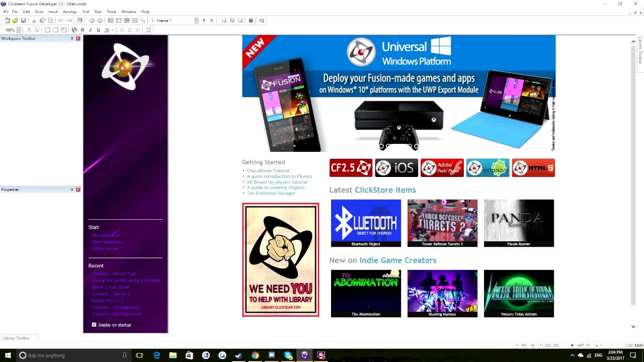This screenshot has width=644, height=362.
Task: Open the Storyboard Editor icon
Action: click(110, 21)
